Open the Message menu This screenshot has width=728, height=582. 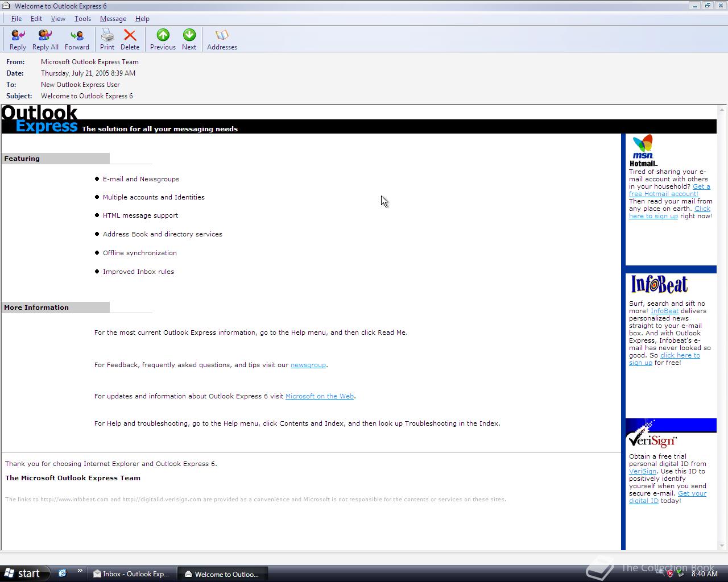point(113,19)
